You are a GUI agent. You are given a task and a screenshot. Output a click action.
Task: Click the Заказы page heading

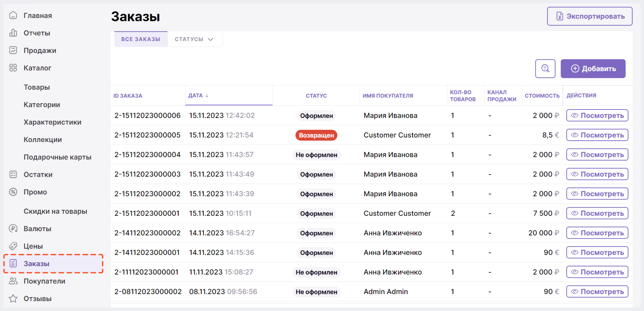coord(136,17)
